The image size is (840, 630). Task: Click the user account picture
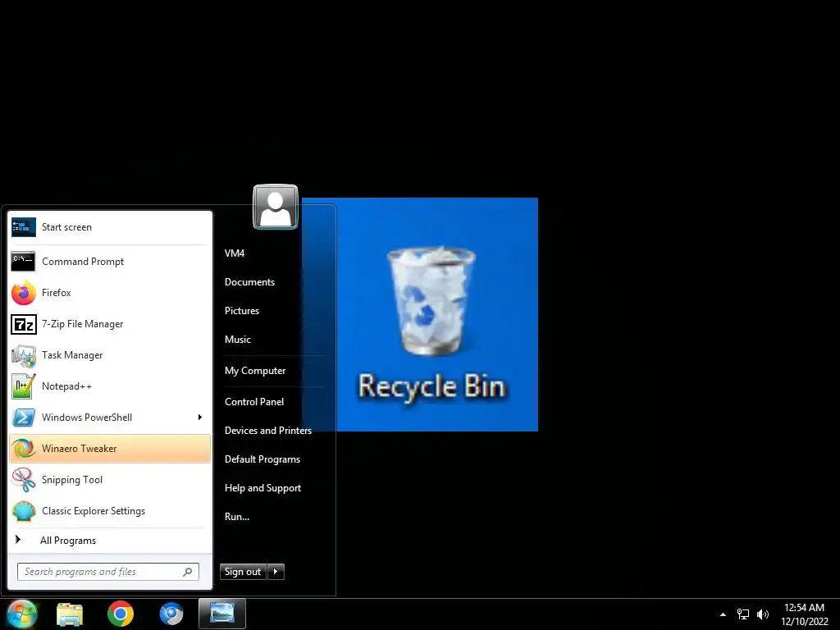click(276, 207)
